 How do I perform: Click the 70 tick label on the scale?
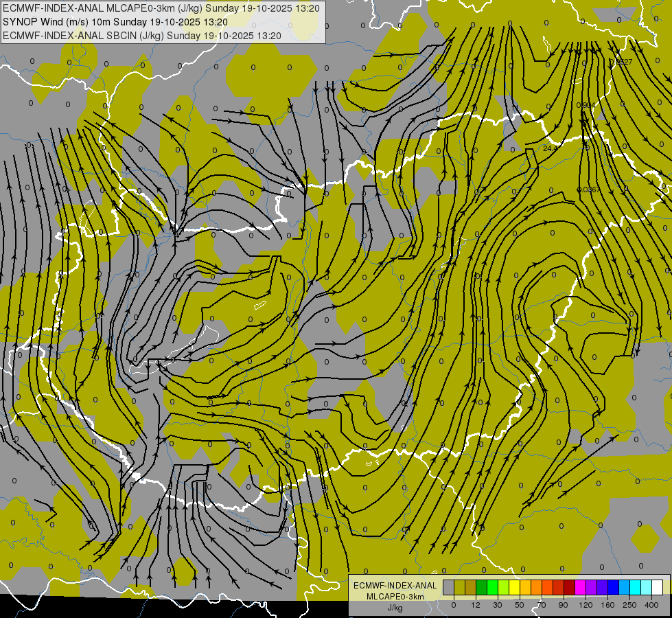(x=542, y=605)
